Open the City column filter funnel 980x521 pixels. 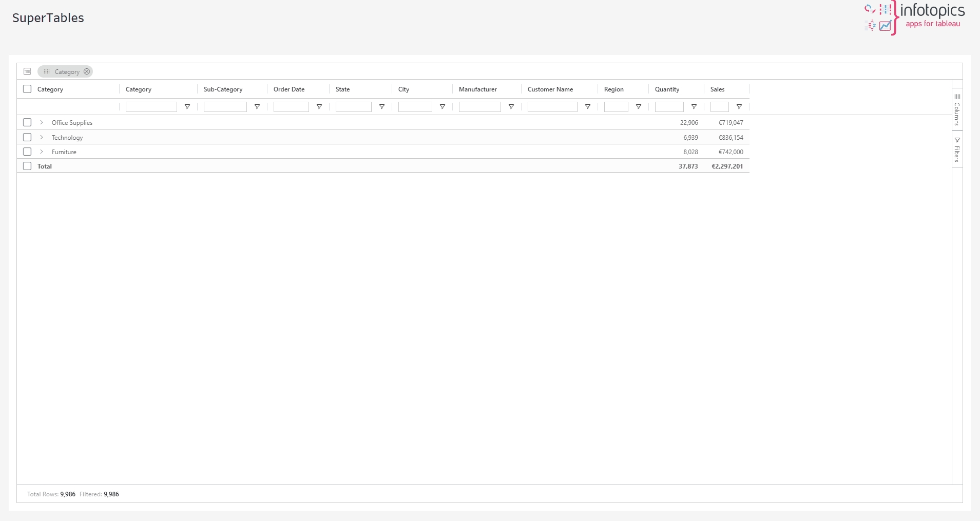[443, 107]
